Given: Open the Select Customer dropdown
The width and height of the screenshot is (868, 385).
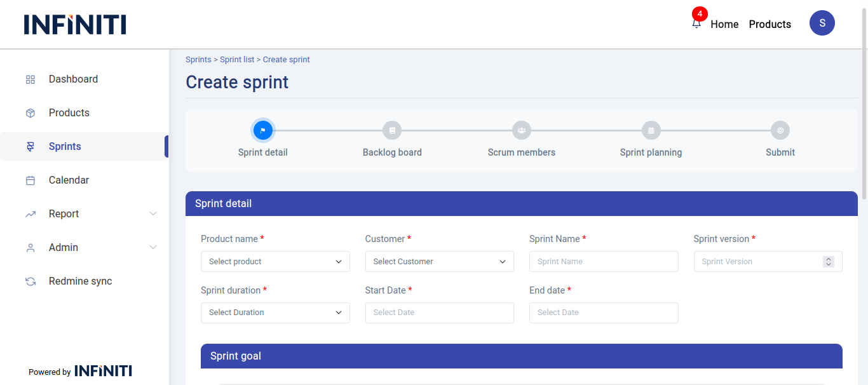Looking at the screenshot, I should pyautogui.click(x=439, y=262).
